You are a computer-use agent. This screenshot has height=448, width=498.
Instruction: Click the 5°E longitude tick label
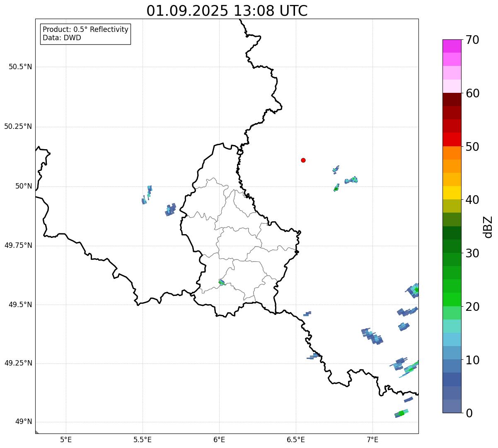click(66, 439)
